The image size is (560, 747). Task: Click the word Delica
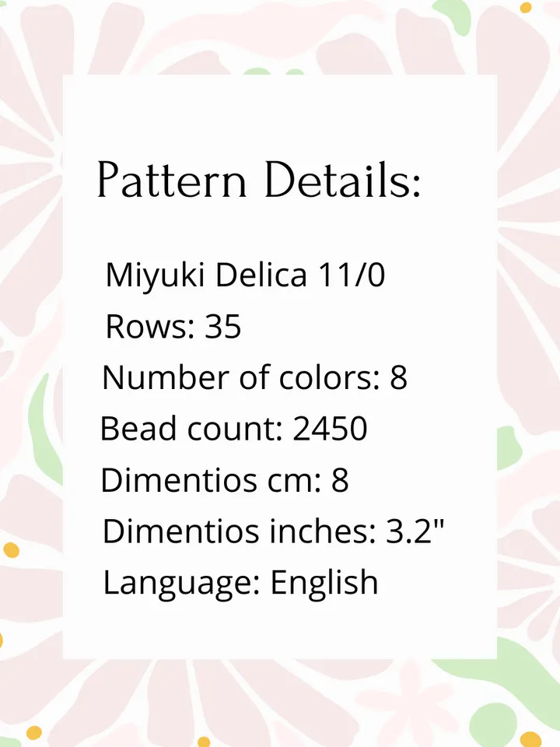[261, 275]
